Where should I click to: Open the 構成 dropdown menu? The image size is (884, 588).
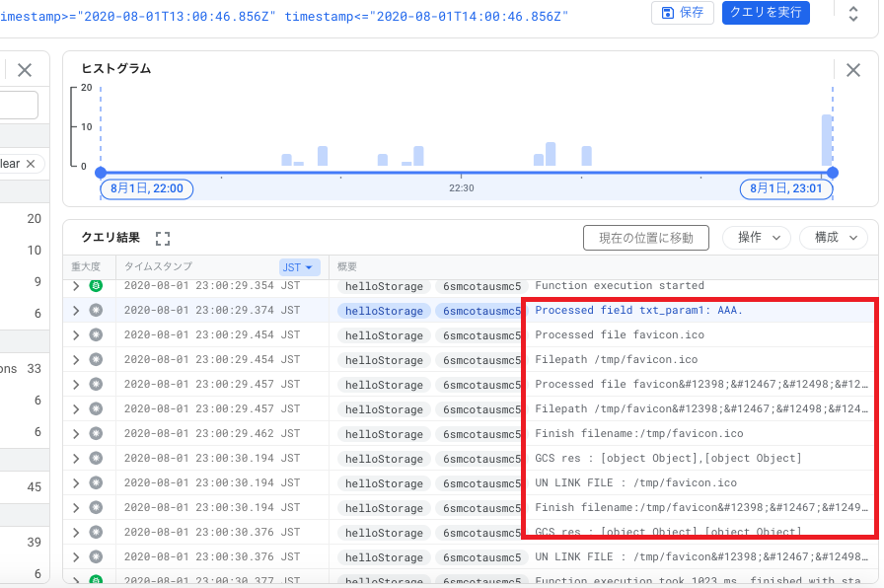click(834, 237)
